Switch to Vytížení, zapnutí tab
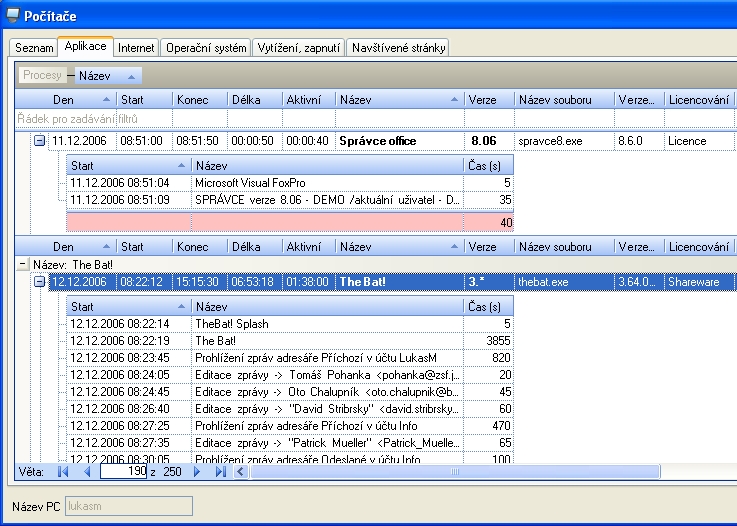The width and height of the screenshot is (737, 526). (x=298, y=48)
